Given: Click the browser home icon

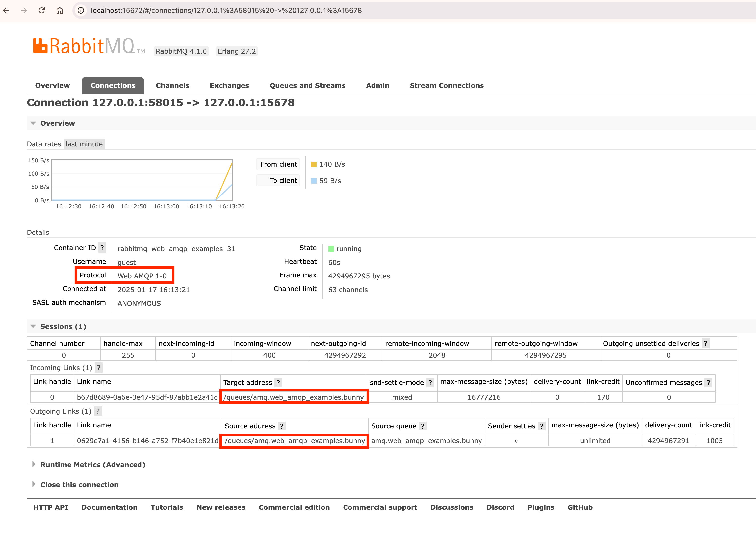Looking at the screenshot, I should pyautogui.click(x=59, y=10).
